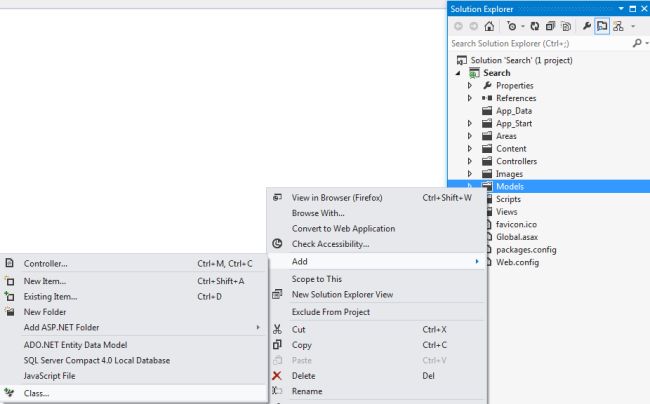The width and height of the screenshot is (650, 404).
Task: Choose Exclude From Project
Action: point(376,312)
